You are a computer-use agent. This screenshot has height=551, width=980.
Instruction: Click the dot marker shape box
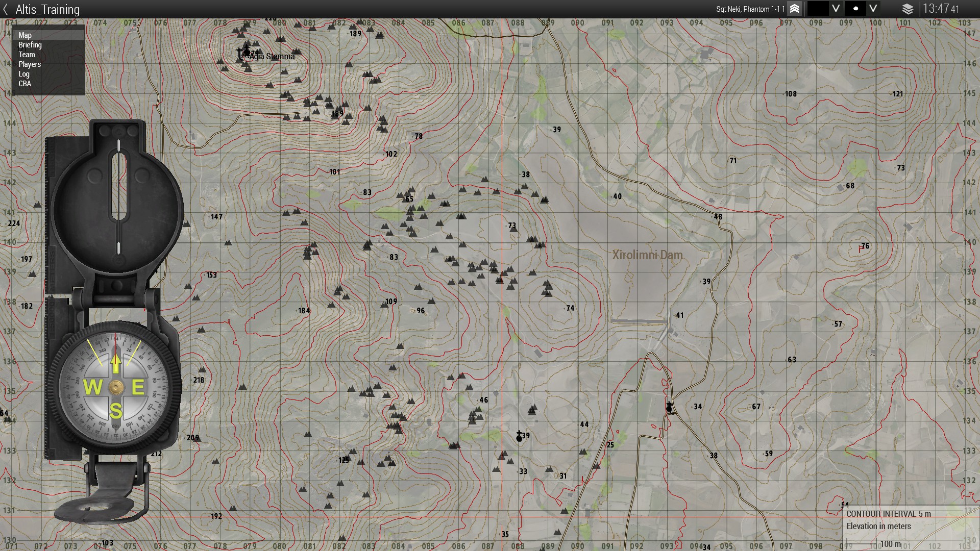tap(855, 9)
